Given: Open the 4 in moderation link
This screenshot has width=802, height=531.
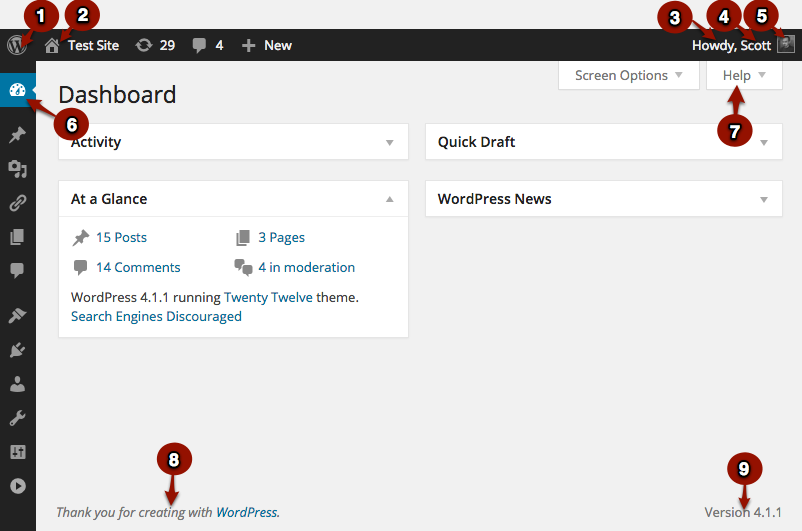Looking at the screenshot, I should click(x=306, y=267).
